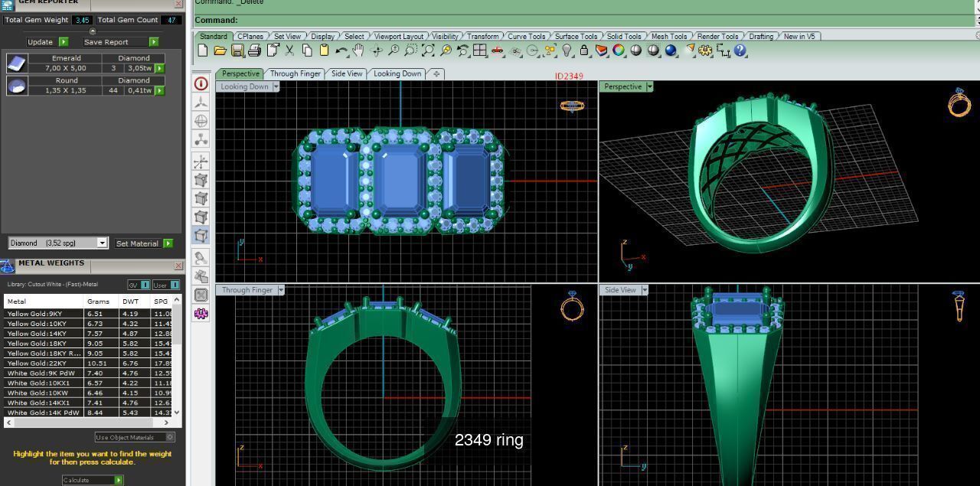Open the color wheel icon
Image resolution: width=980 pixels, height=486 pixels.
pyautogui.click(x=619, y=51)
